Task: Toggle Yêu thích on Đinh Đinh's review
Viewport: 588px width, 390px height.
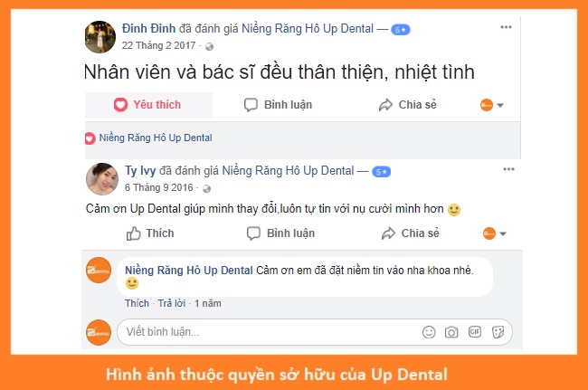Action: [148, 105]
